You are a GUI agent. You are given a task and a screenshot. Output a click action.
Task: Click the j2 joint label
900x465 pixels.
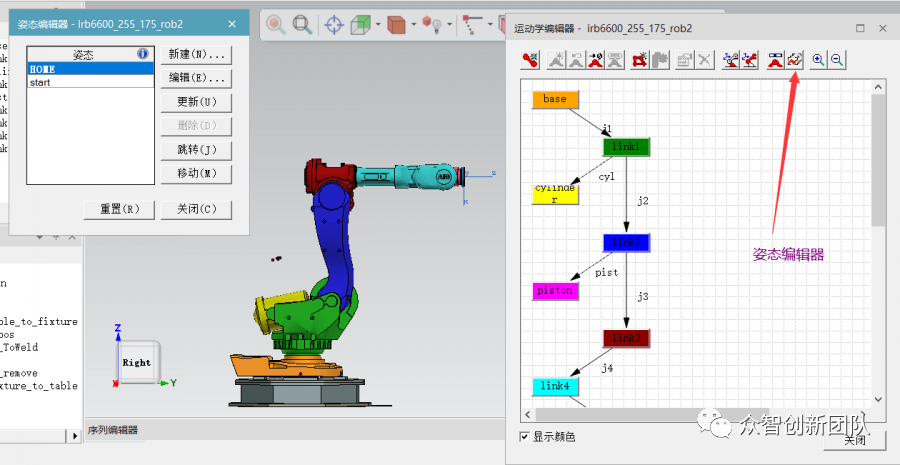click(643, 201)
